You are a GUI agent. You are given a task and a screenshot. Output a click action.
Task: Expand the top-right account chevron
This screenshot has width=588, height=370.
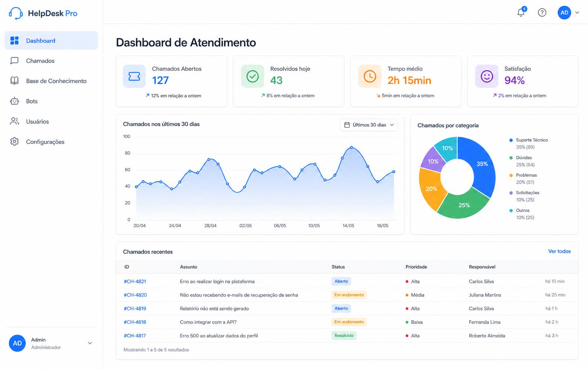(577, 13)
